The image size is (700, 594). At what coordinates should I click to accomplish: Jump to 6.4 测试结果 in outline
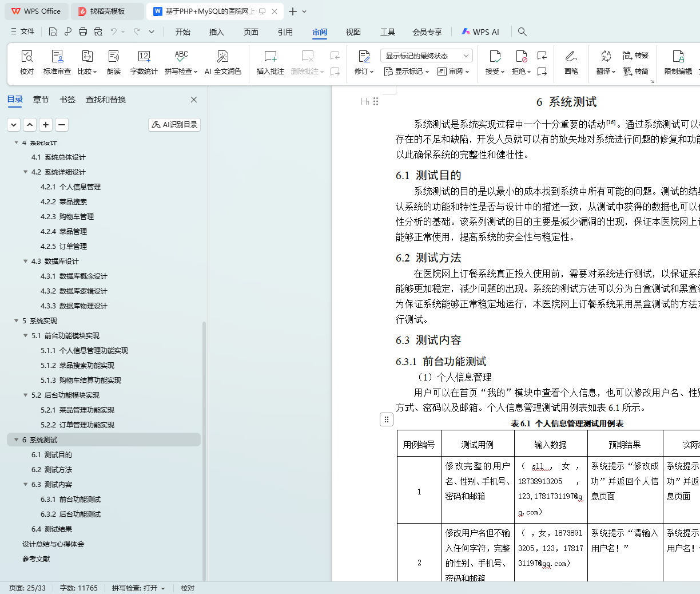(x=51, y=529)
